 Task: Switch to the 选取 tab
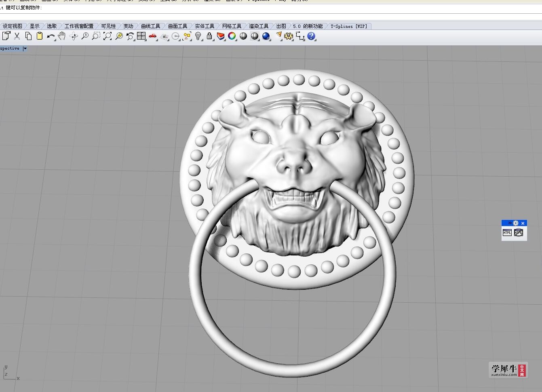(x=52, y=26)
